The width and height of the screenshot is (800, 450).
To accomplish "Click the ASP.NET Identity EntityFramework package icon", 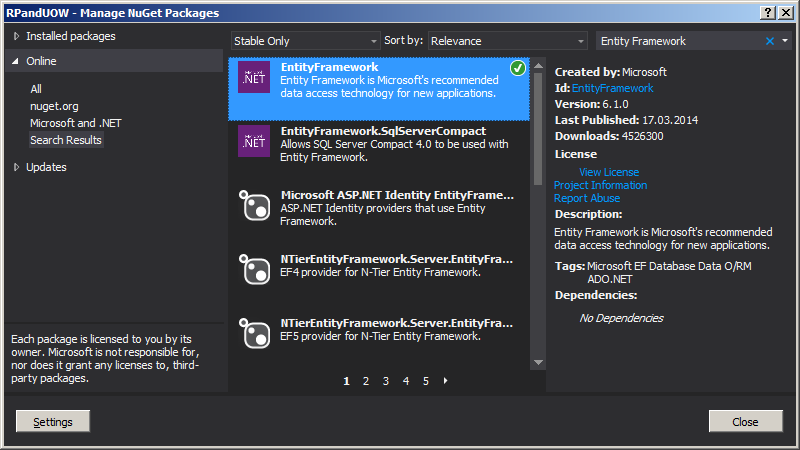I will point(254,205).
